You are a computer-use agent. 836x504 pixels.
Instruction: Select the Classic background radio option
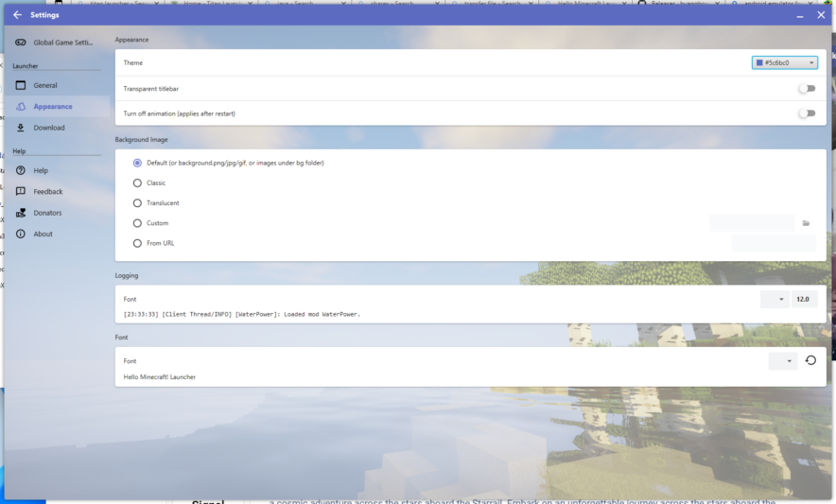[137, 182]
